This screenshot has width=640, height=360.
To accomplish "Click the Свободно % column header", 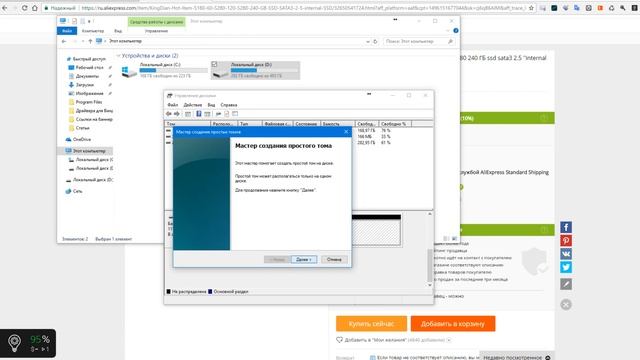I will click(395, 124).
